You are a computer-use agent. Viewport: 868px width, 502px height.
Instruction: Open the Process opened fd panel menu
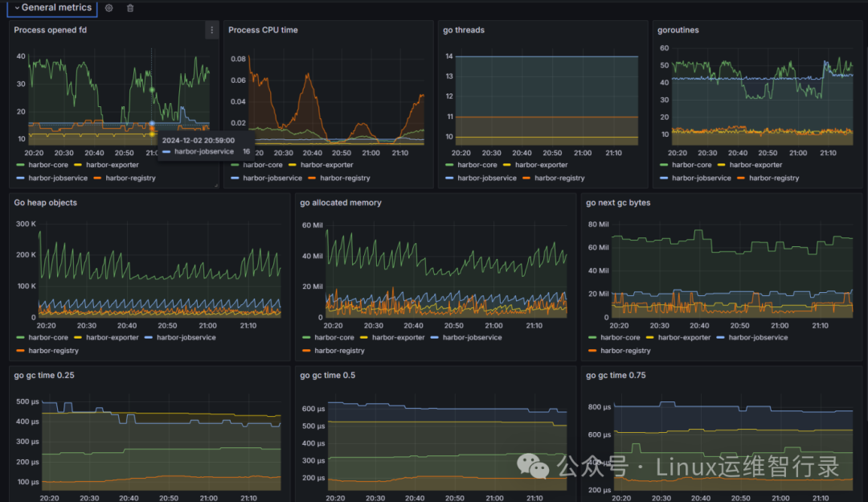[211, 30]
